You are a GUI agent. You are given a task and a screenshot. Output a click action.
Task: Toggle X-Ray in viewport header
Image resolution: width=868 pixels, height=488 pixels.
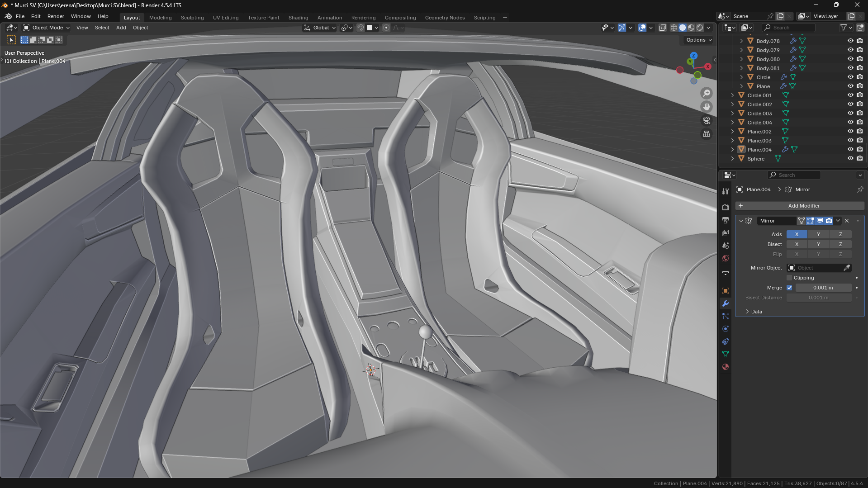[x=662, y=28]
